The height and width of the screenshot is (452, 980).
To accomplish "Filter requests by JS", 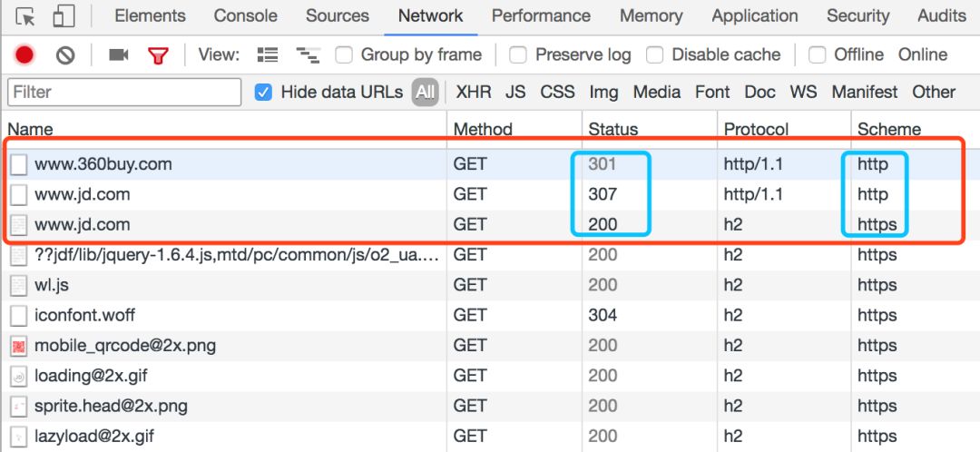I will pyautogui.click(x=515, y=93).
